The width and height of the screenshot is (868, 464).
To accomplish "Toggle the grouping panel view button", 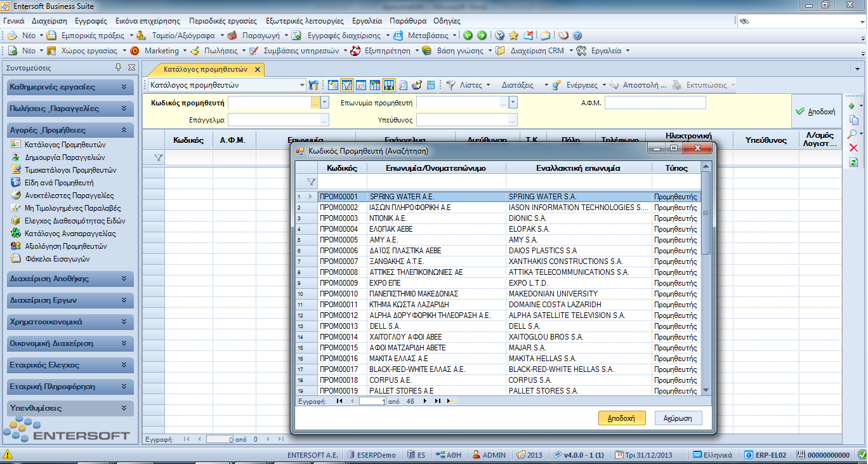I will pos(361,84).
